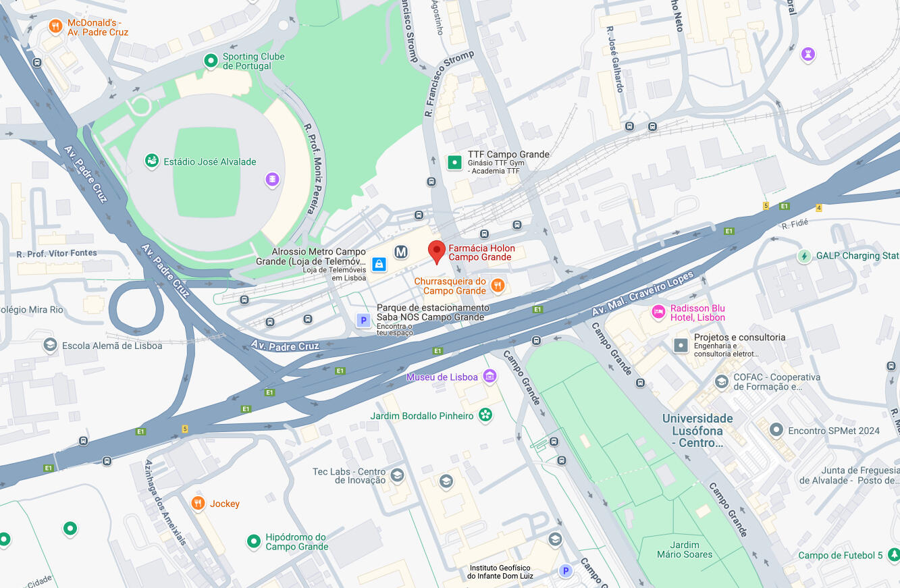
Task: Click the Encontro SPMet 2024 marker
Action: click(777, 429)
